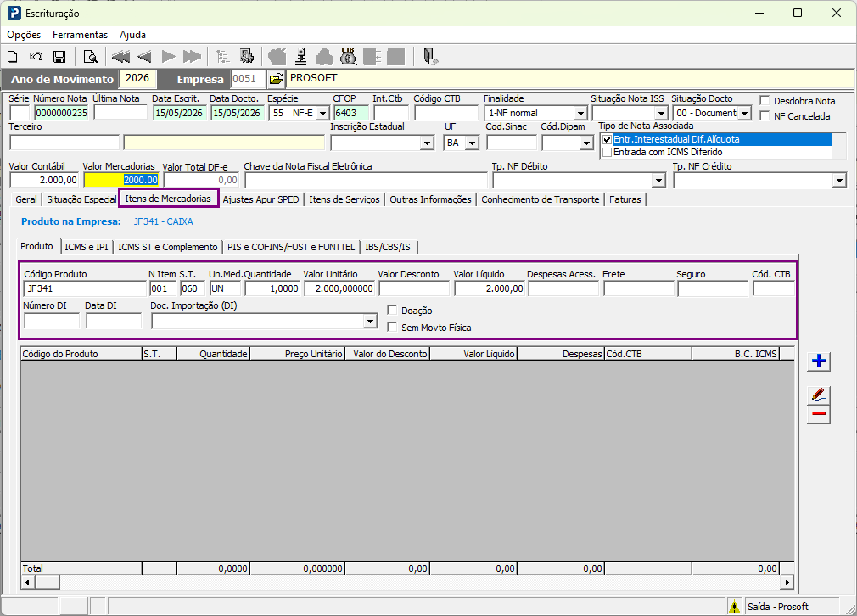Expand the Doc. Importação (DI) dropdown
The height and width of the screenshot is (616, 857).
[371, 322]
